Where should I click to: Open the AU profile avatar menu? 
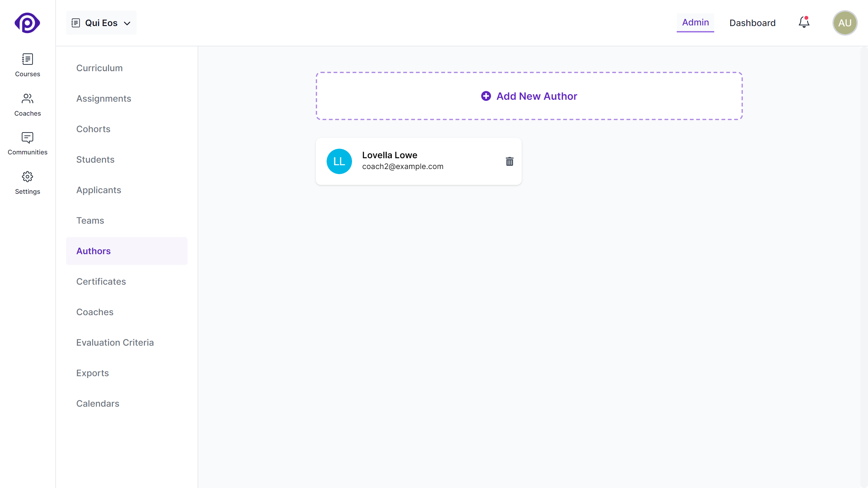point(845,23)
